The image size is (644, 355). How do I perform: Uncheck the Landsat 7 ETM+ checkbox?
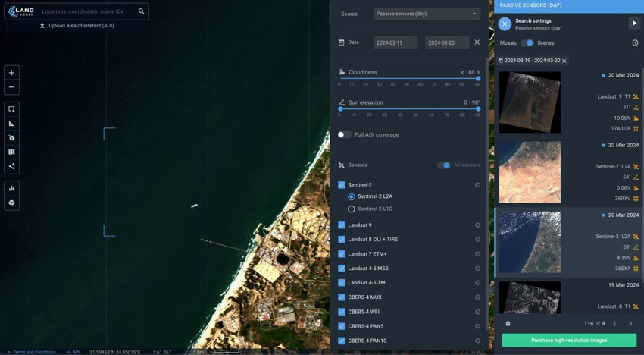[x=341, y=254]
